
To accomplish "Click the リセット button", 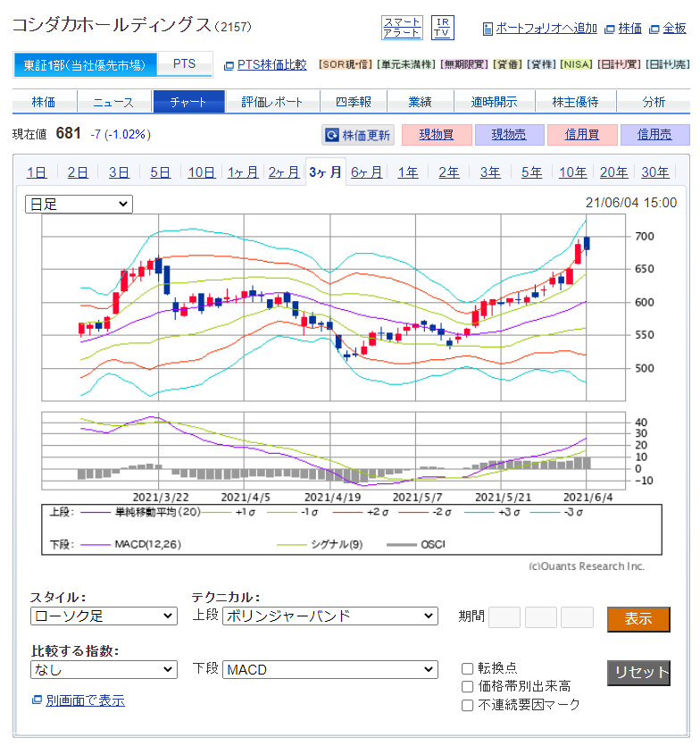I will click(x=638, y=673).
